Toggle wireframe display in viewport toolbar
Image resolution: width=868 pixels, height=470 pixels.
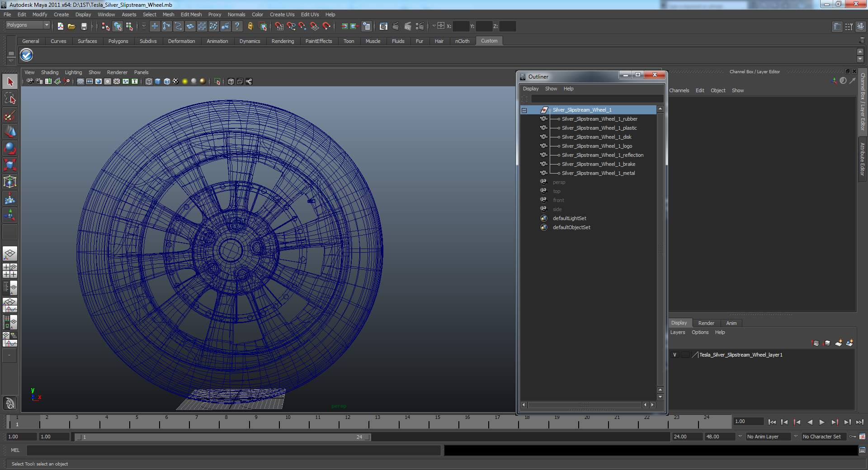pos(149,81)
